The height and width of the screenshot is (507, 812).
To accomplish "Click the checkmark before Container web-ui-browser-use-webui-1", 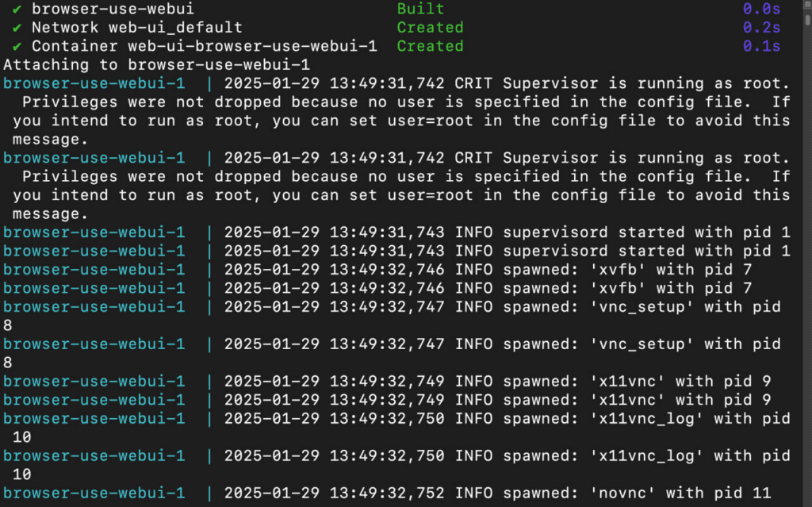I will (x=17, y=46).
